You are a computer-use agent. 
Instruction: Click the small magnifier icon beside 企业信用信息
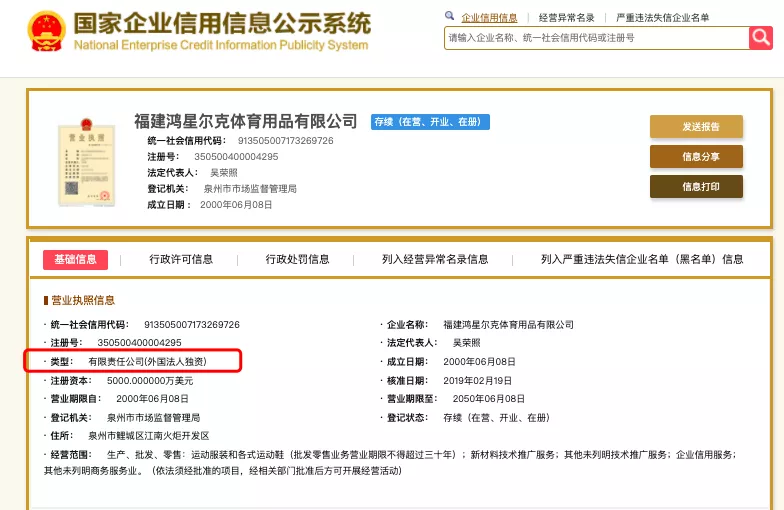[x=450, y=16]
